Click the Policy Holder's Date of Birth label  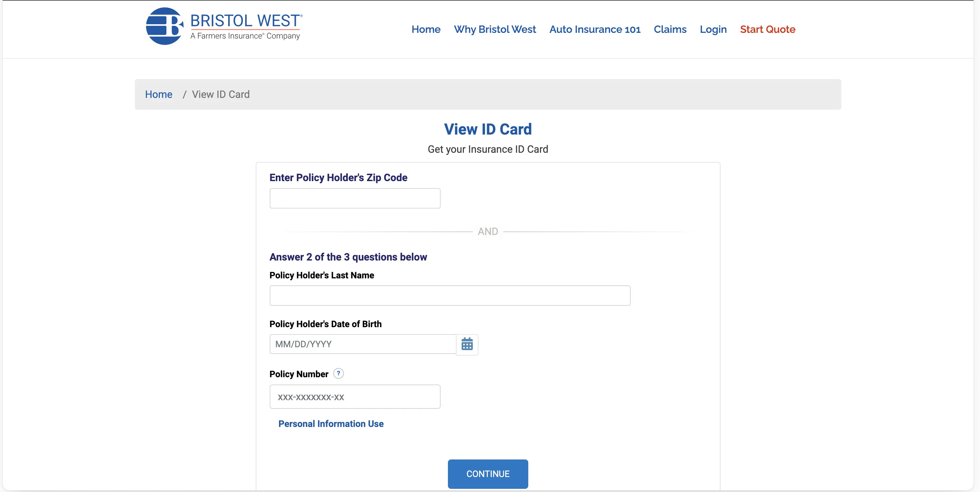click(x=325, y=324)
